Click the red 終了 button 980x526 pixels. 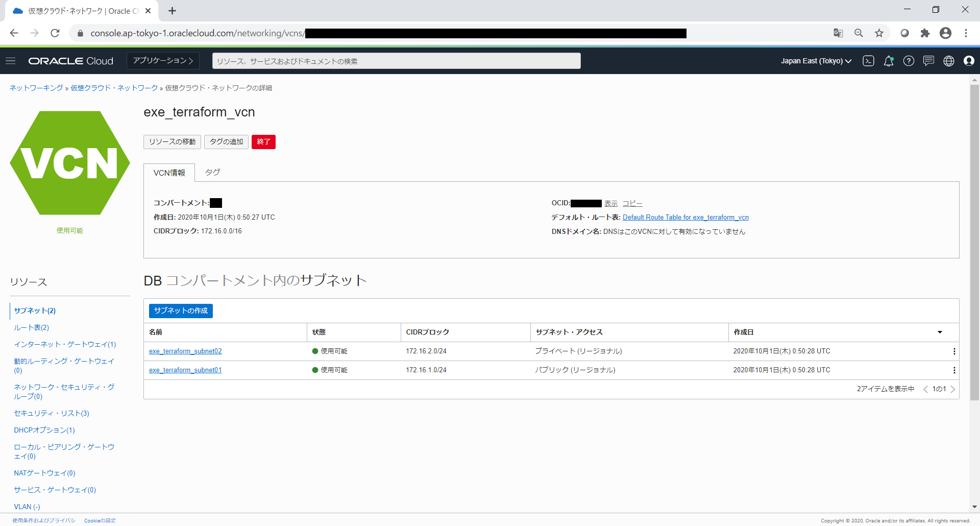263,142
